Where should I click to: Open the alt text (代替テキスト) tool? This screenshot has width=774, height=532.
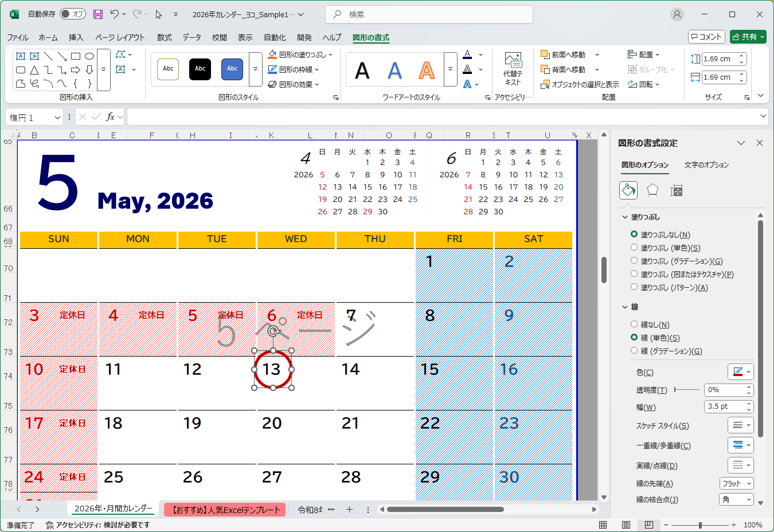click(x=513, y=69)
